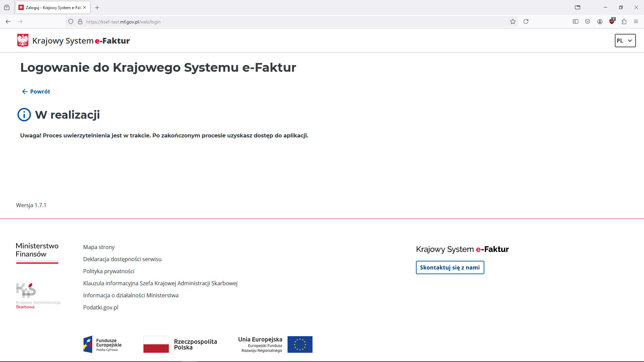The width and height of the screenshot is (644, 362).
Task: Open the Firefox application menu
Action: point(636,22)
